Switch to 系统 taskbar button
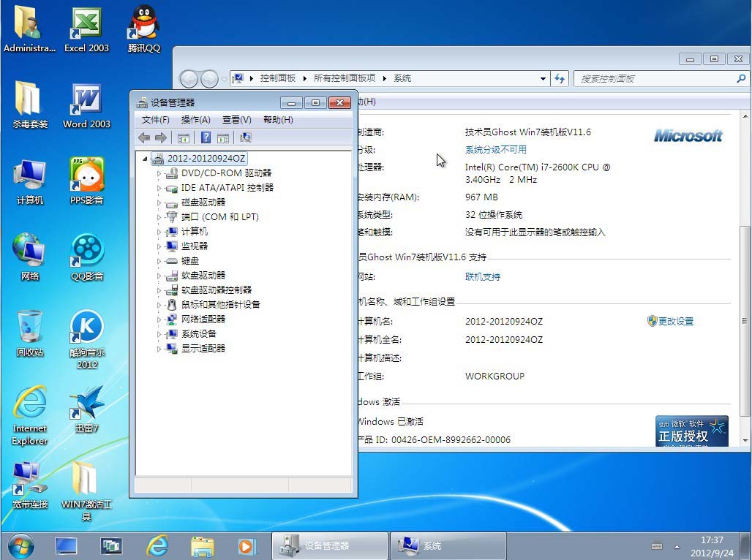 tap(448, 545)
